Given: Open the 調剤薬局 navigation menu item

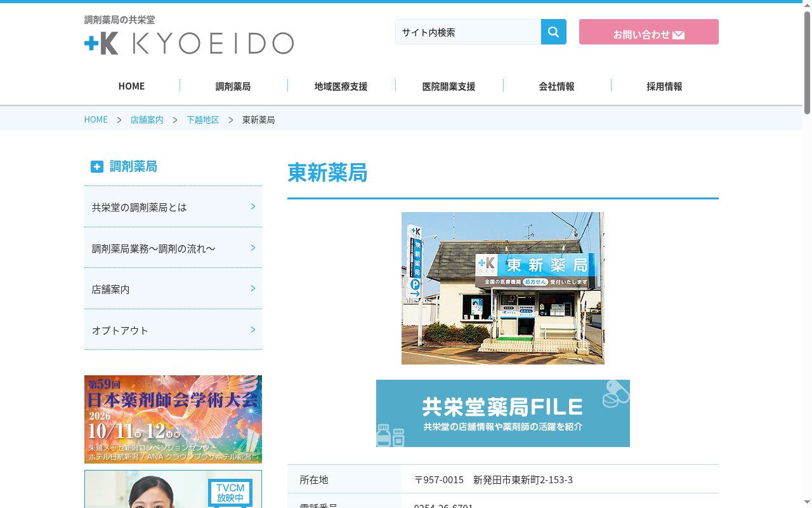Looking at the screenshot, I should (x=233, y=86).
